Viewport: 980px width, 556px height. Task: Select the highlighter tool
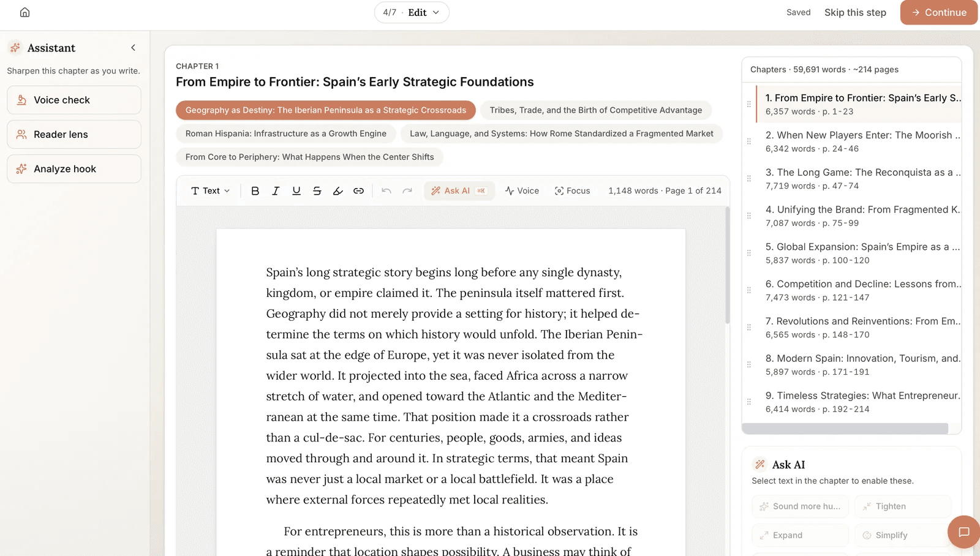(338, 191)
